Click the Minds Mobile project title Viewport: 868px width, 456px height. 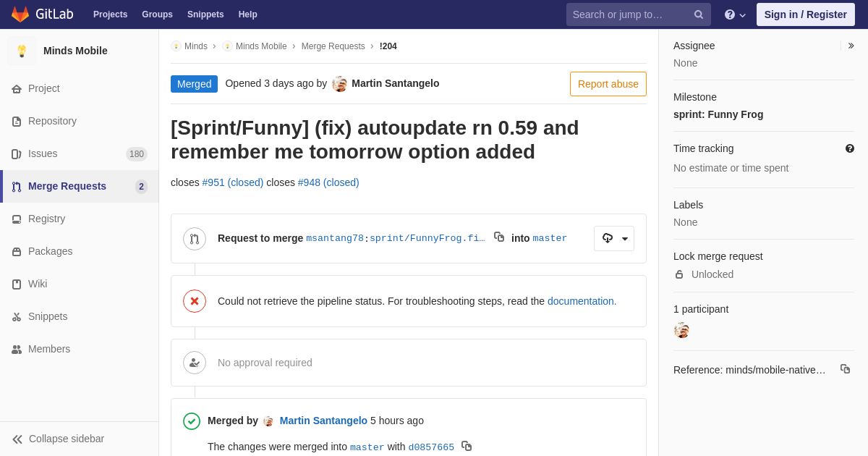click(x=75, y=51)
